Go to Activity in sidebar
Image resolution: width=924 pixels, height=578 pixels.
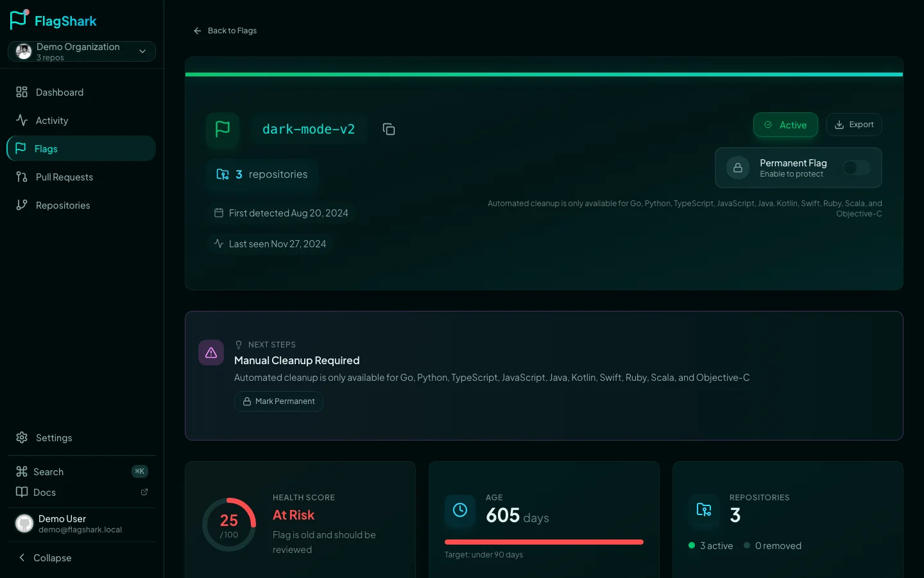click(52, 121)
